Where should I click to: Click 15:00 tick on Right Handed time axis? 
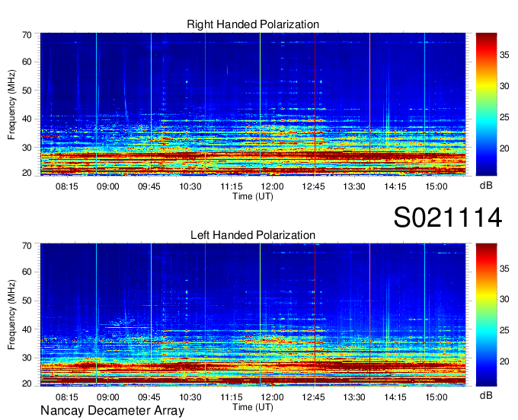(436, 186)
